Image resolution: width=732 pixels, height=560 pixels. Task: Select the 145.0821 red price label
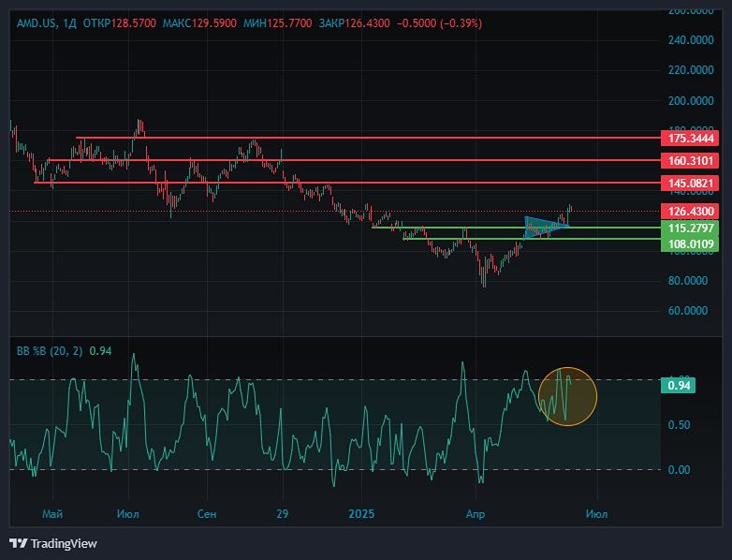691,183
